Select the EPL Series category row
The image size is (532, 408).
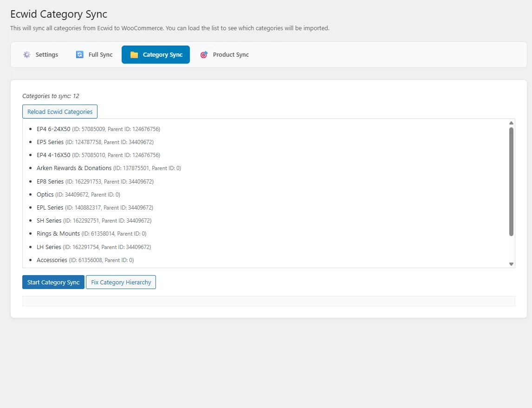[x=95, y=208]
